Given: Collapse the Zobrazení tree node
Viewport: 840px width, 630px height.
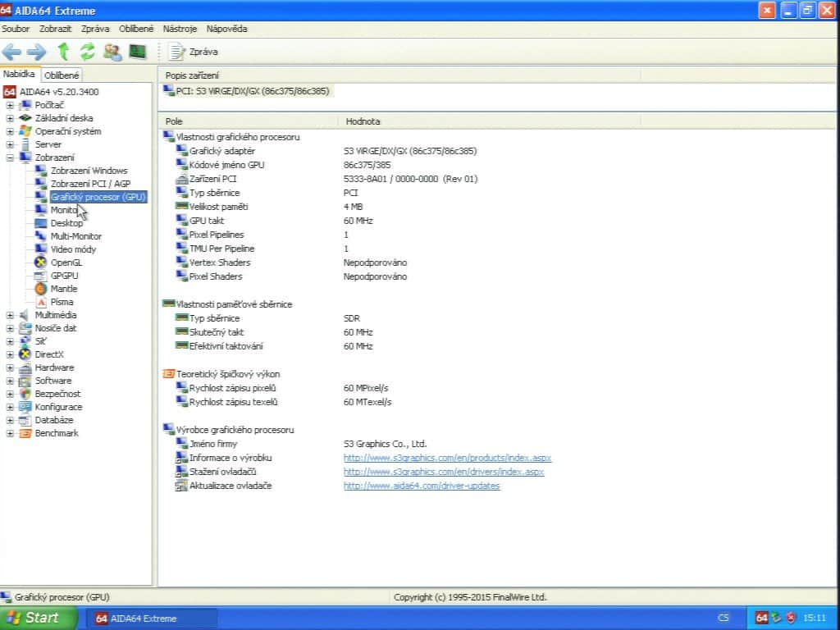Looking at the screenshot, I should coord(10,157).
